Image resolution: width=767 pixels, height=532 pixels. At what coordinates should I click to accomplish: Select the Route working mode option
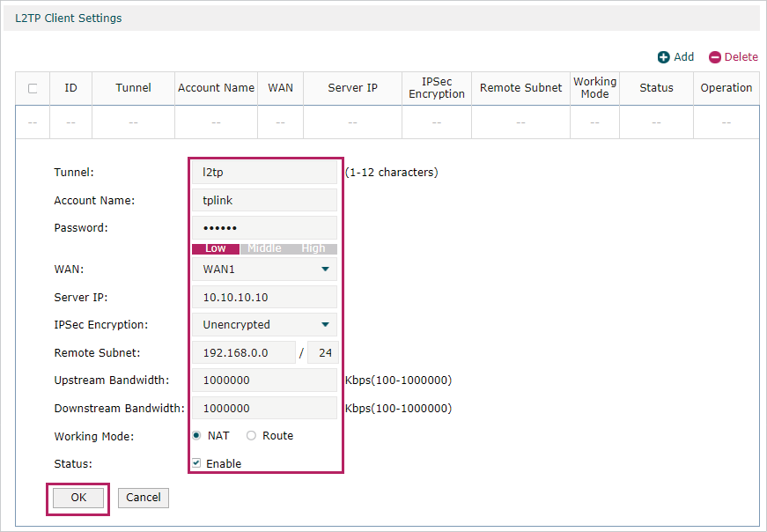click(x=251, y=436)
